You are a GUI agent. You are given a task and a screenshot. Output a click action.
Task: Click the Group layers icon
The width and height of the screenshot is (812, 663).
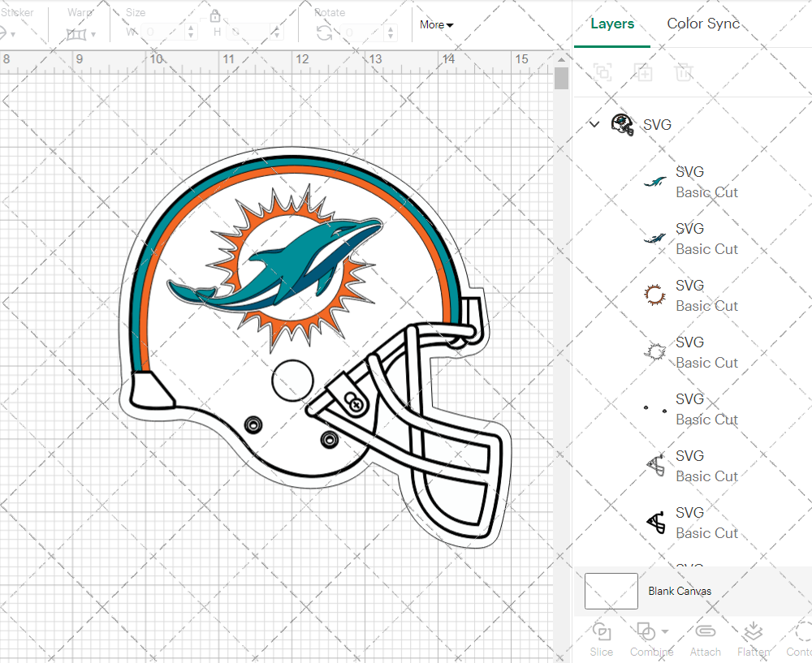[x=603, y=73]
